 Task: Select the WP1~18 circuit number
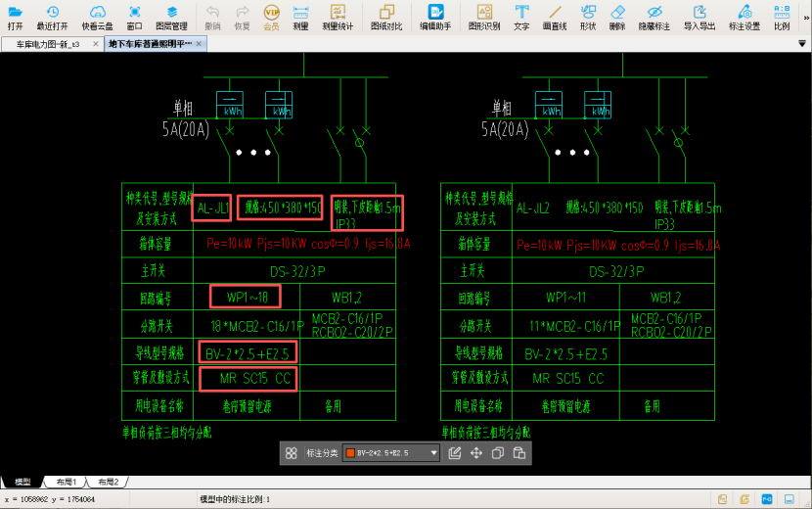[247, 297]
